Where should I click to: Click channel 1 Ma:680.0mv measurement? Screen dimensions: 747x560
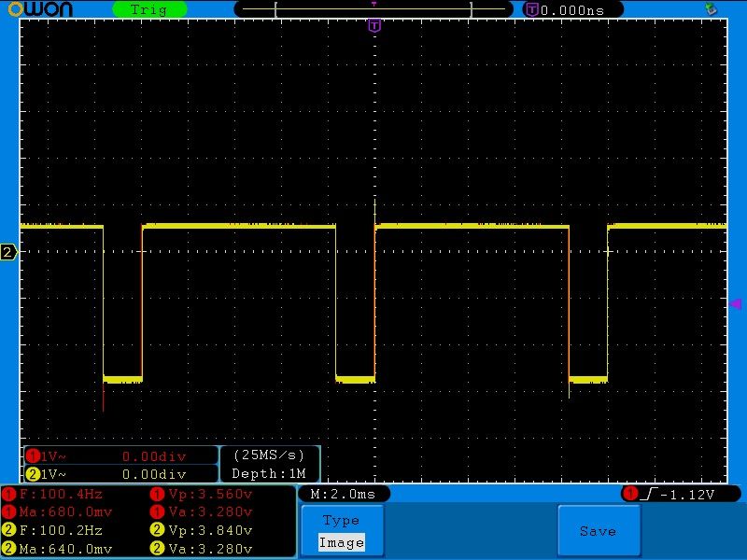coord(65,511)
